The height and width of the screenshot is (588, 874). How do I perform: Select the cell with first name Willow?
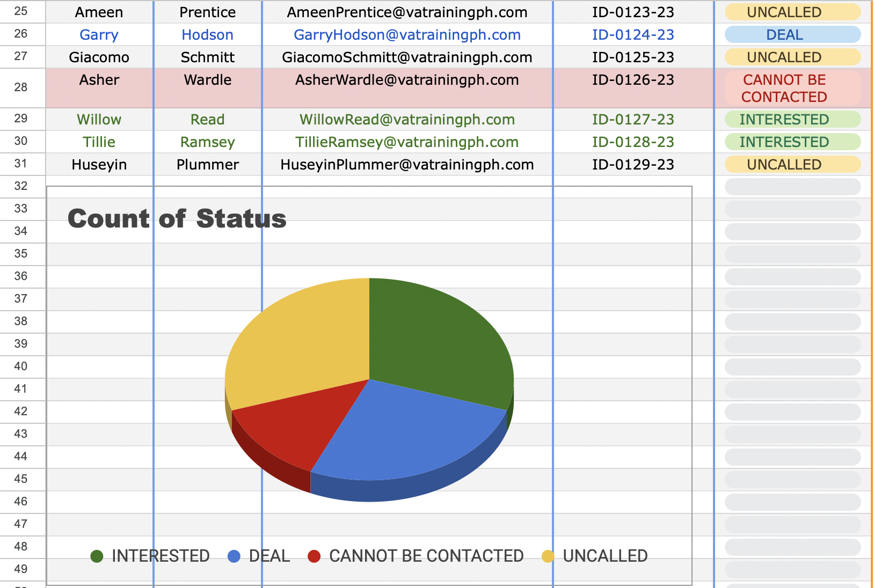click(x=99, y=120)
